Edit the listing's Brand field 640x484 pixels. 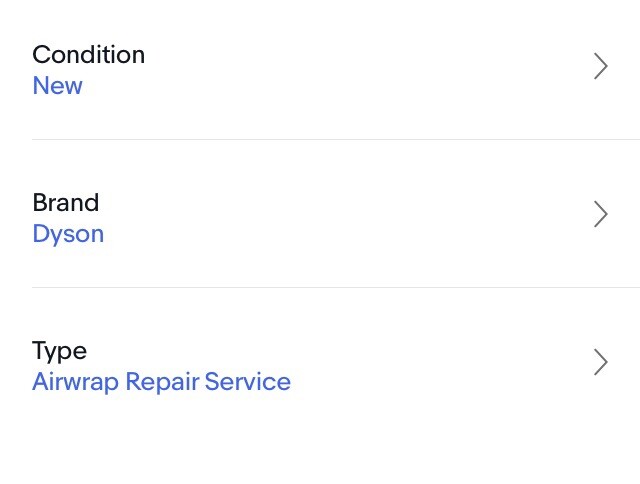tap(320, 218)
